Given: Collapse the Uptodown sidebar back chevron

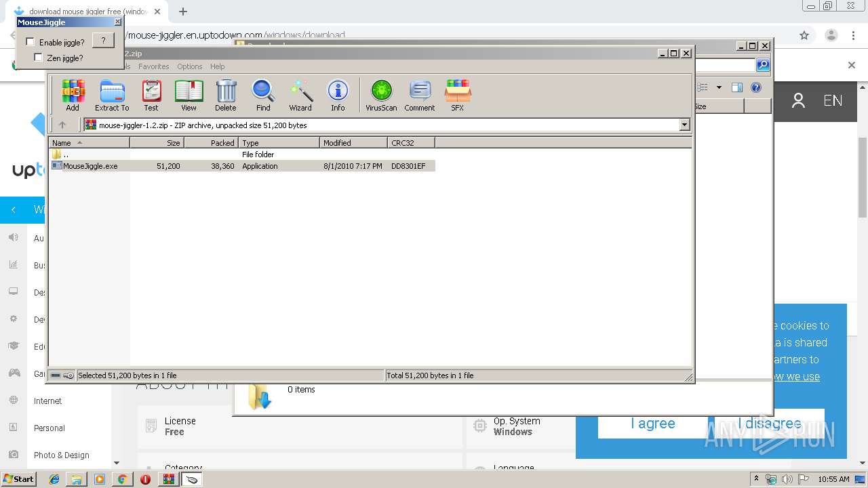Looking at the screenshot, I should (x=14, y=210).
